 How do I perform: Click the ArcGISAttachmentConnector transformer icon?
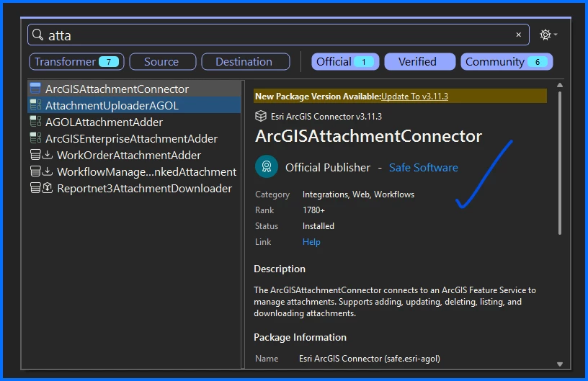35,89
